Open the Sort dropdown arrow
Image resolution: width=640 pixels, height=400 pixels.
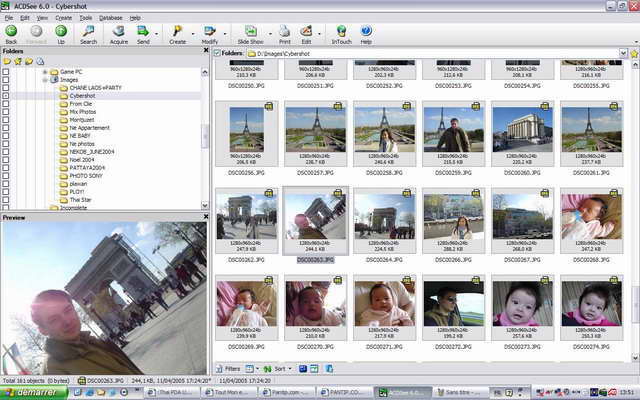pyautogui.click(x=290, y=369)
